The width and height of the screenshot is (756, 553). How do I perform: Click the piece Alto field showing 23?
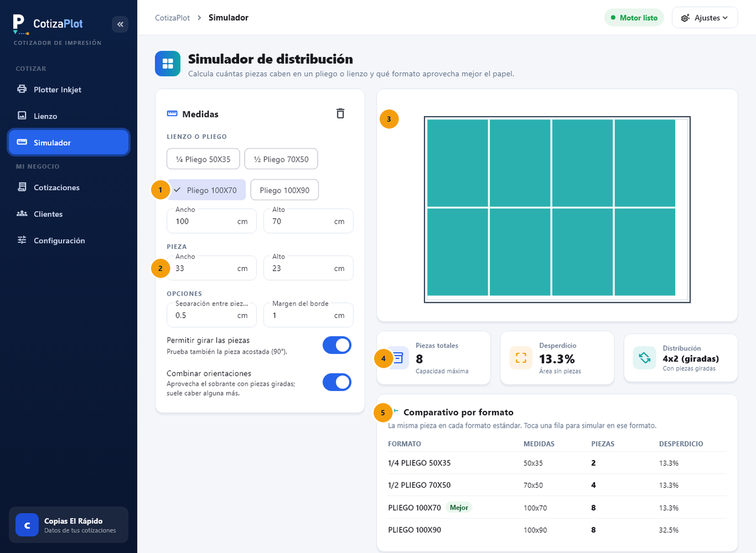point(308,268)
